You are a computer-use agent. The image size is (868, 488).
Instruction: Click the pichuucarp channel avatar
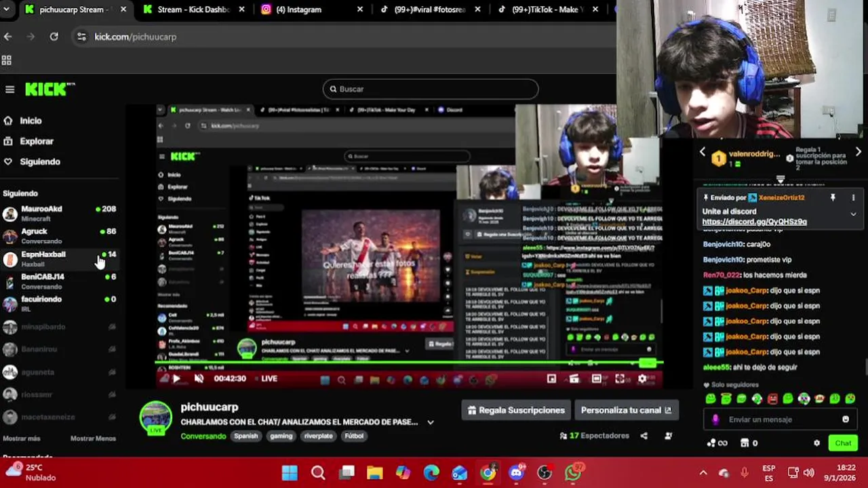[x=156, y=418]
